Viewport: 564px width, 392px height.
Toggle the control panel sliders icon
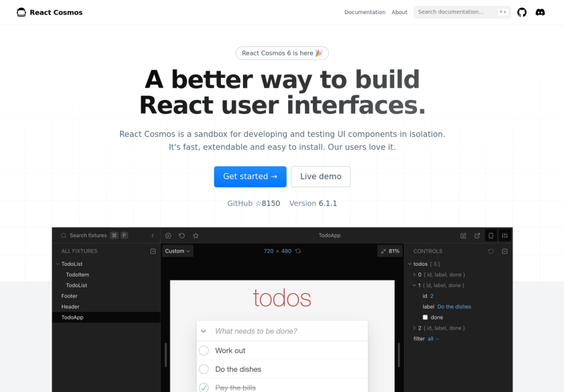(x=505, y=236)
